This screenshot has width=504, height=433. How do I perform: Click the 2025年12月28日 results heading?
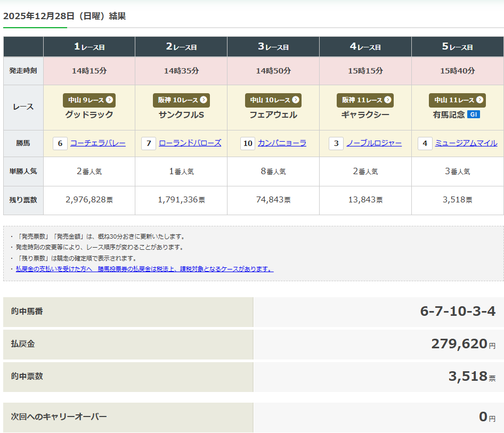point(64,16)
